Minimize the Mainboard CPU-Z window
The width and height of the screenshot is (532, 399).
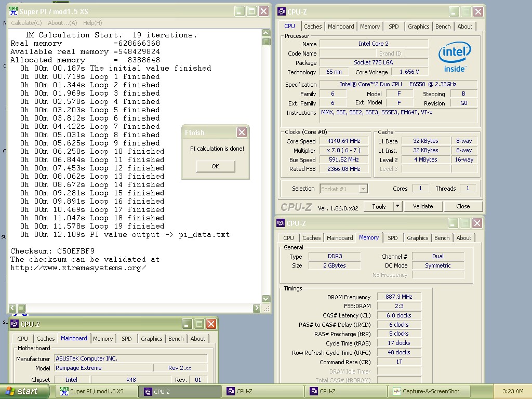coord(187,324)
